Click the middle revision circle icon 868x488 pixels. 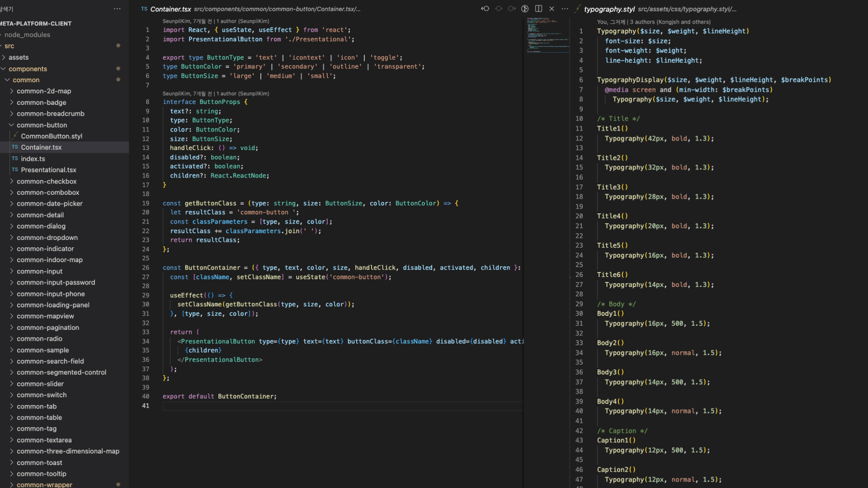[x=499, y=9]
